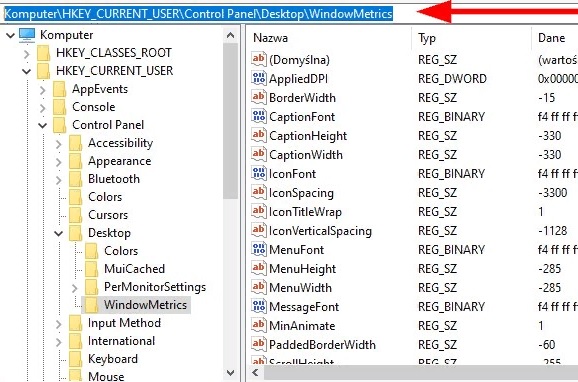The width and height of the screenshot is (578, 382).
Task: Select the MenuFont binary value icon
Action: (259, 249)
